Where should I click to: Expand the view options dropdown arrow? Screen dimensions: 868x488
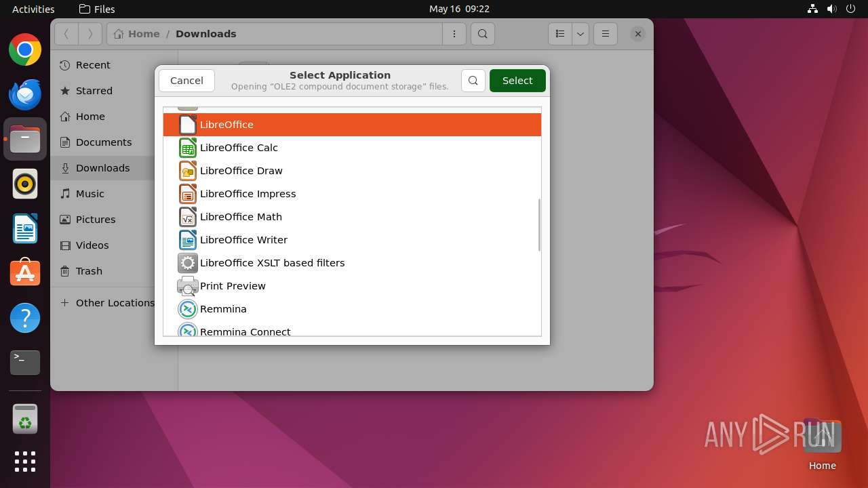[580, 34]
